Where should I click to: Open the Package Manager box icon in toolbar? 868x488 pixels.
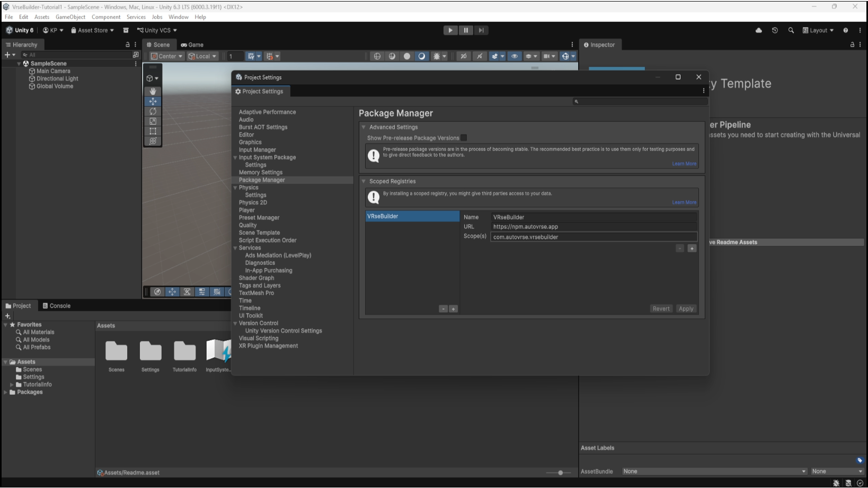click(126, 30)
